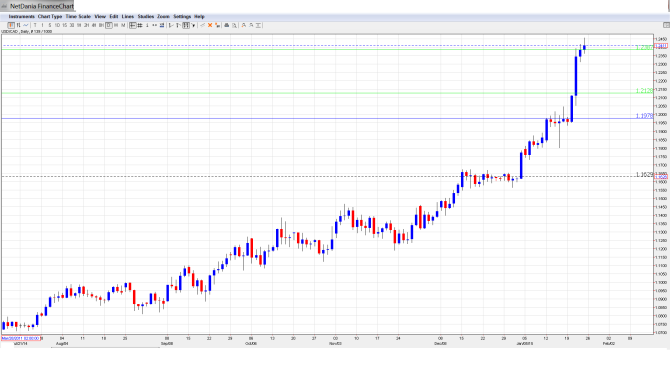This screenshot has height=377, width=670.
Task: Select the Daily (D) time scale button
Action: tap(109, 26)
